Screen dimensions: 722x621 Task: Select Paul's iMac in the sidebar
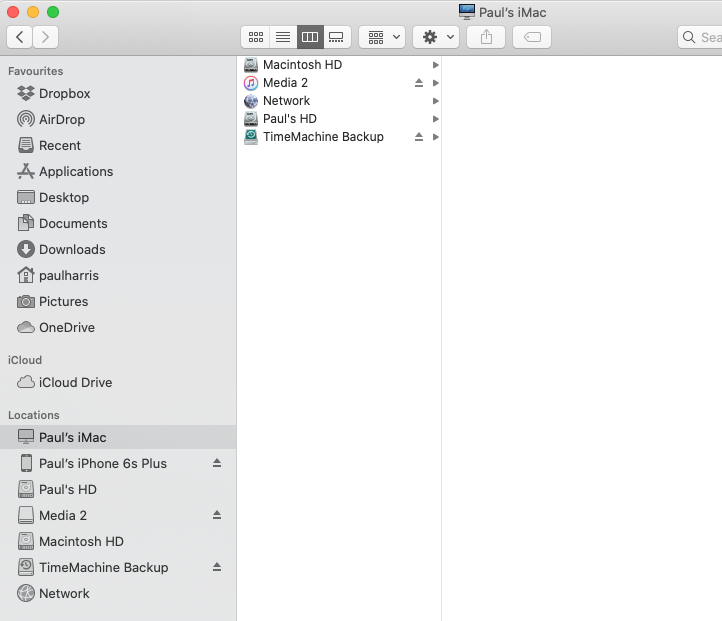pos(118,437)
